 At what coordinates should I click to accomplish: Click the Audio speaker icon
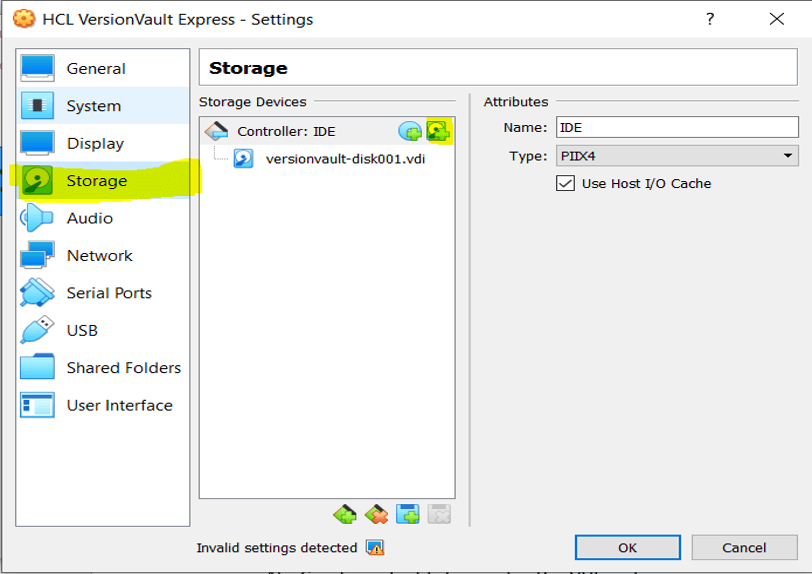tap(36, 218)
